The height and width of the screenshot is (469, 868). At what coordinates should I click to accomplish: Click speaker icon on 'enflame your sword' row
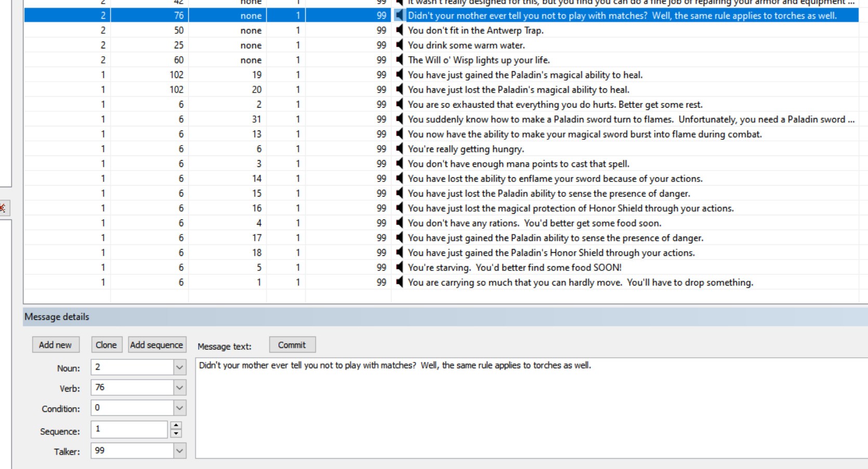(399, 178)
